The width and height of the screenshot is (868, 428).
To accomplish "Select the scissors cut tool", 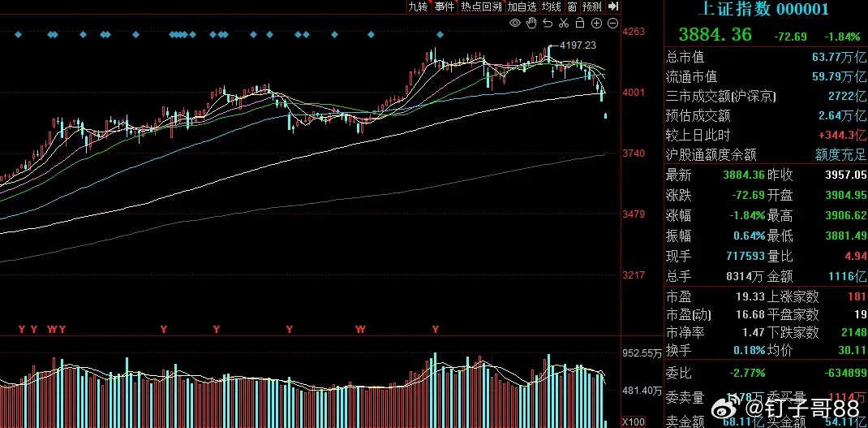I will point(564,23).
